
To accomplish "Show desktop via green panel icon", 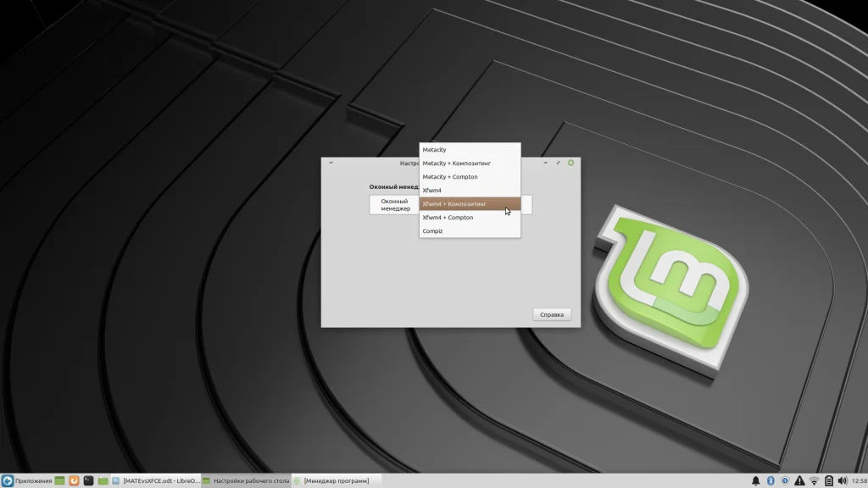I will [60, 481].
